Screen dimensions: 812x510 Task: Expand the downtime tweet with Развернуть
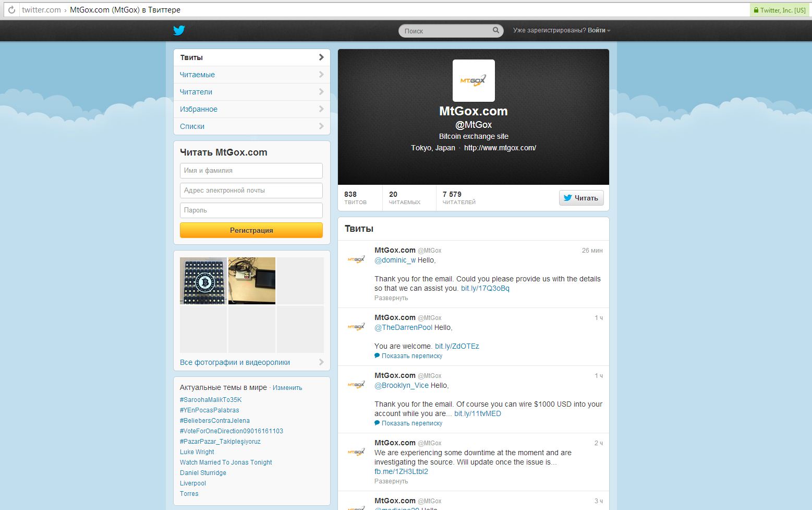pos(391,481)
